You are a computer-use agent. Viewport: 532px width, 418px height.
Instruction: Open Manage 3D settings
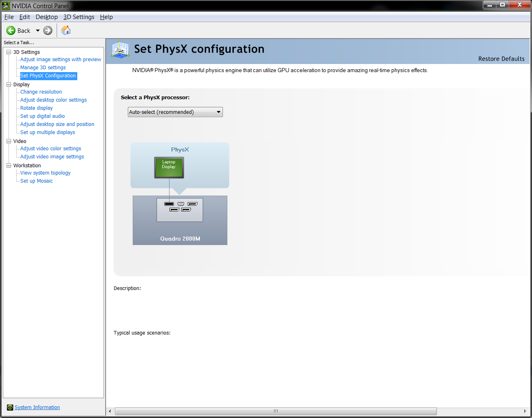click(x=43, y=68)
